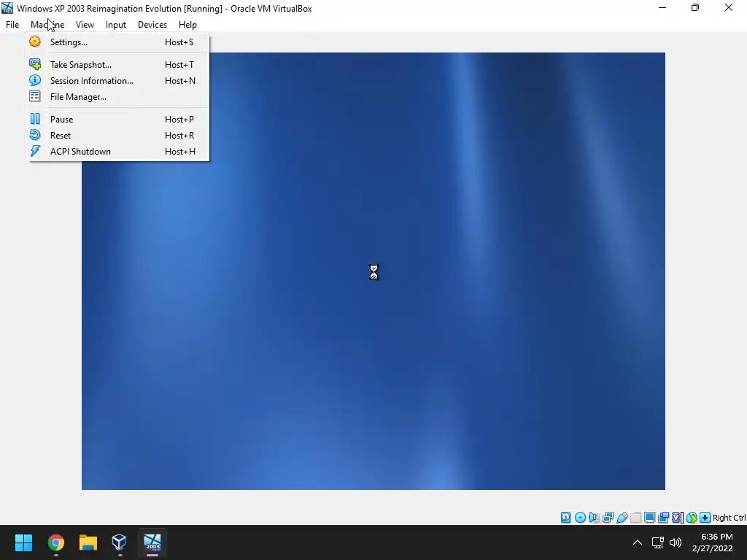
Task: Click the shared folders status icon
Action: click(x=635, y=518)
